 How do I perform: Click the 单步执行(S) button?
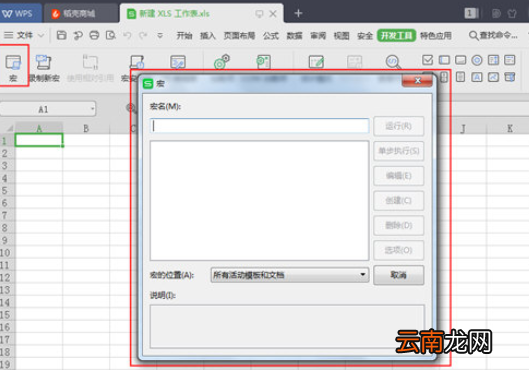pyautogui.click(x=398, y=151)
